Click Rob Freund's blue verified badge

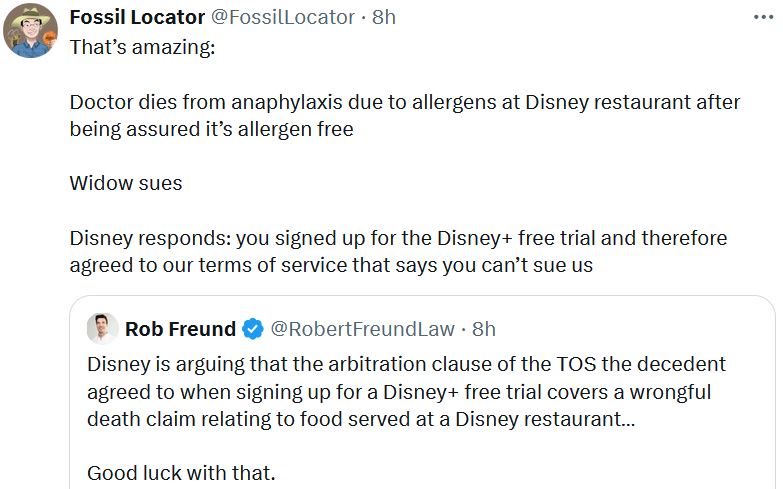tap(254, 329)
